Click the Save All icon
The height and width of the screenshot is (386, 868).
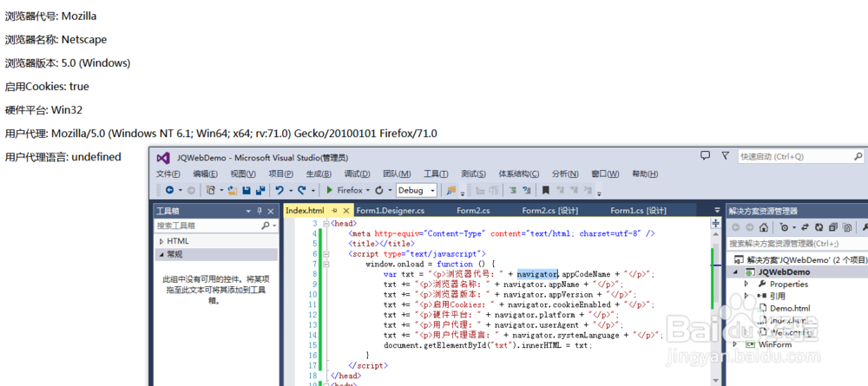(x=260, y=190)
